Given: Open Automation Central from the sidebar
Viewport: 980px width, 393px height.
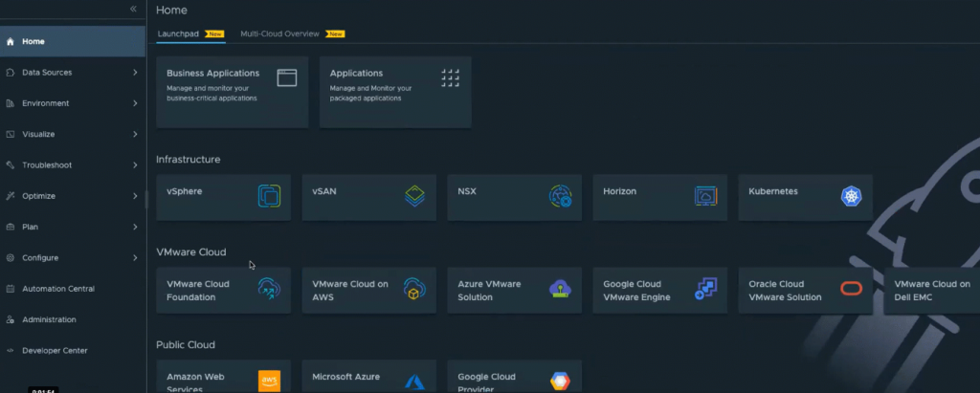Looking at the screenshot, I should coord(58,289).
